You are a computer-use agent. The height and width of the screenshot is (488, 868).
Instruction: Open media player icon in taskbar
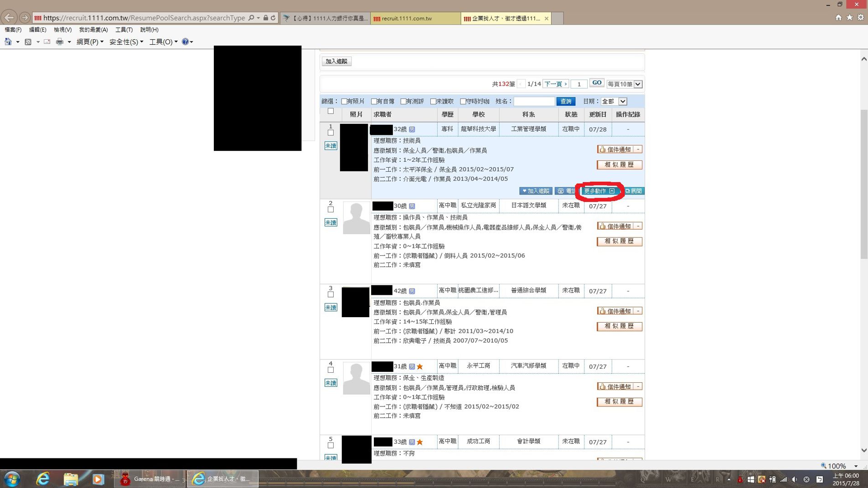pos(98,479)
